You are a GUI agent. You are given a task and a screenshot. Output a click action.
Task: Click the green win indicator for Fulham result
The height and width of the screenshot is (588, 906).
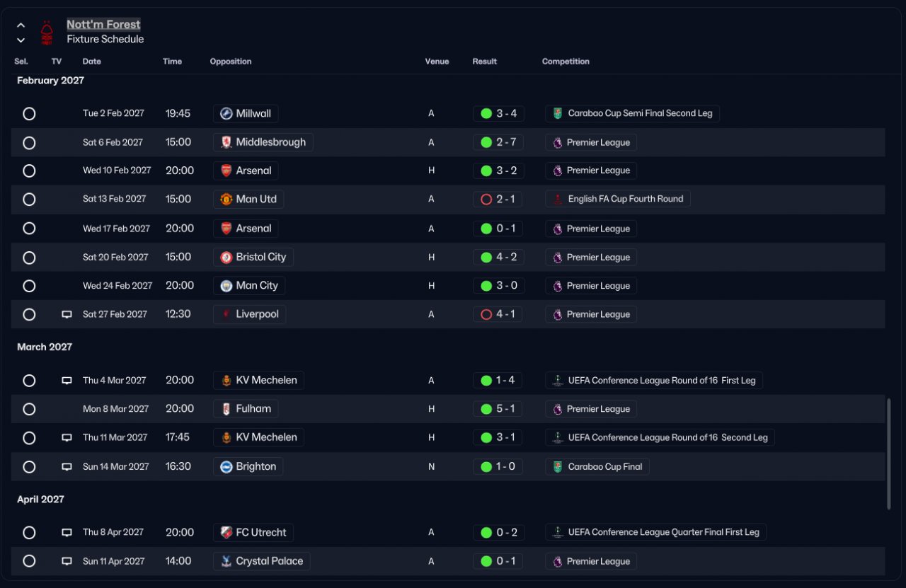click(x=486, y=409)
